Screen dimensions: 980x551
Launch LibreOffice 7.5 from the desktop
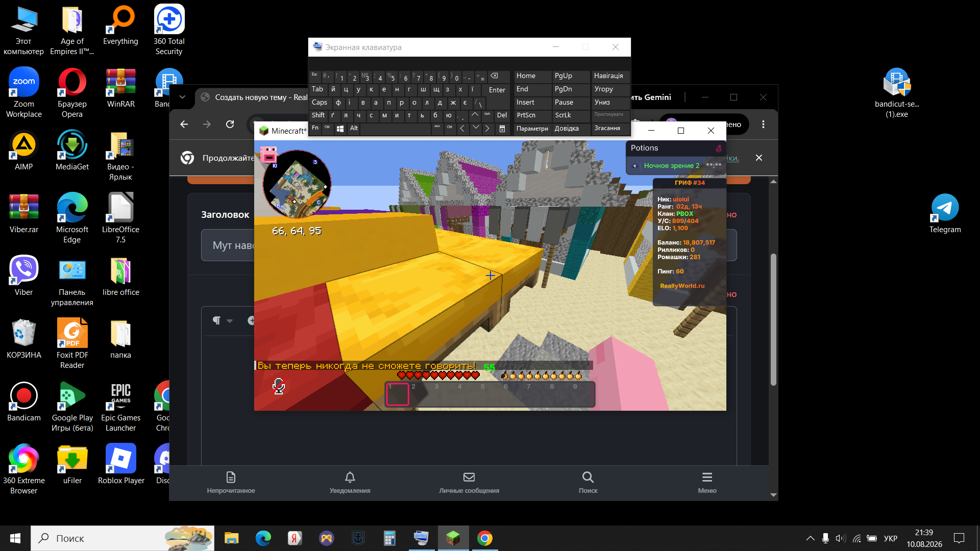pyautogui.click(x=121, y=219)
